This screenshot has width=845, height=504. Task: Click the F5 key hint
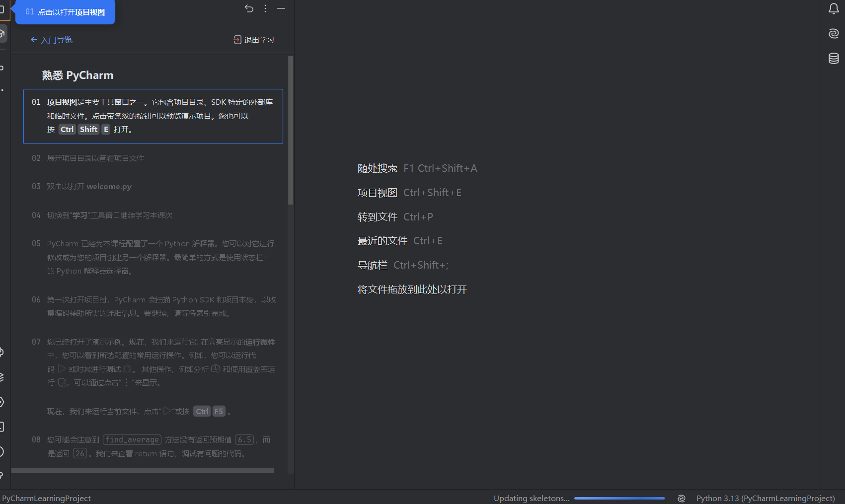coord(219,411)
